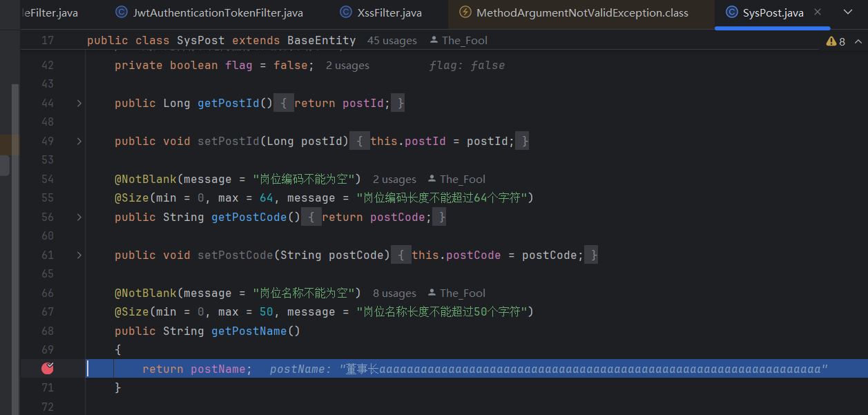Screen dimensions: 868x415
Task: Expand the folded setPostCode method at line 61
Action: pos(79,255)
